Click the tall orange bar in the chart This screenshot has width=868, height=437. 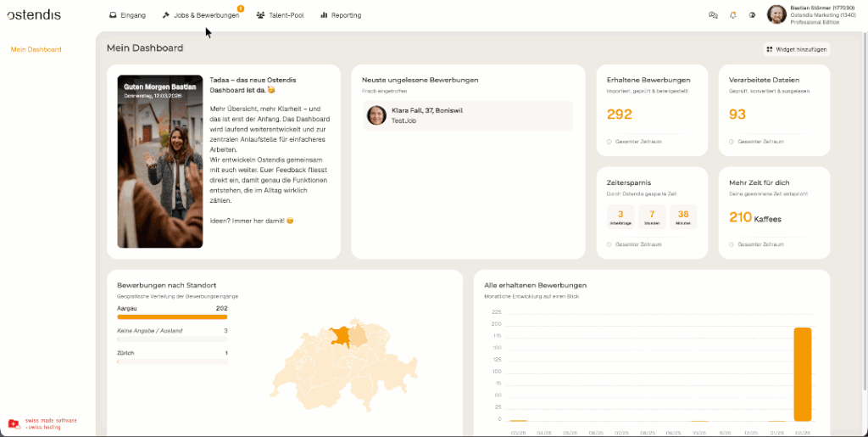[x=802, y=373]
